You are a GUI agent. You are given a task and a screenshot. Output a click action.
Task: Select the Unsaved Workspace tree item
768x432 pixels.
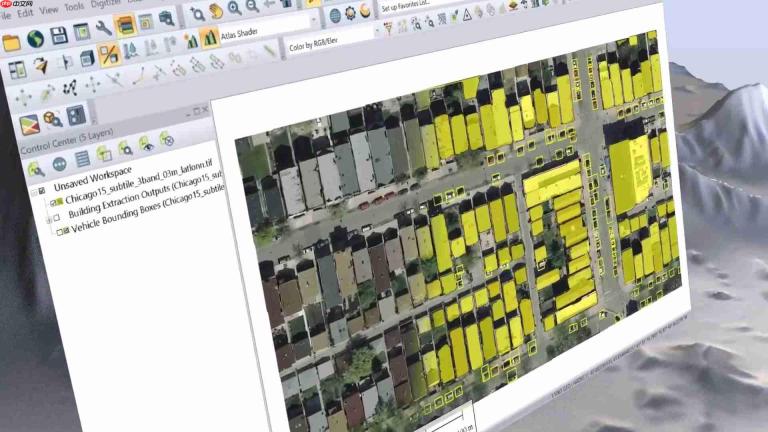92,179
